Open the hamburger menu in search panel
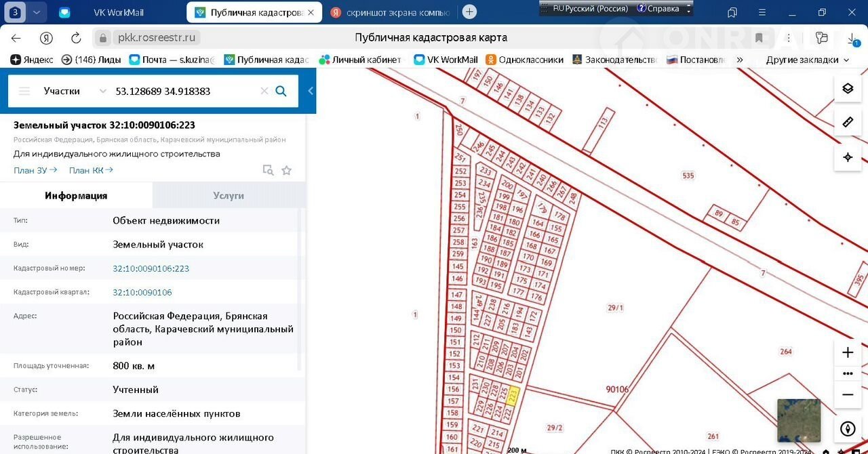The image size is (868, 454). pyautogui.click(x=24, y=91)
